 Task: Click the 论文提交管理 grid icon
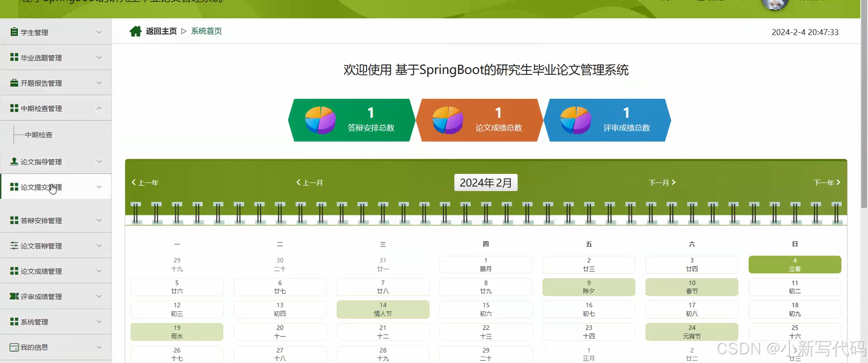pyautogui.click(x=14, y=187)
